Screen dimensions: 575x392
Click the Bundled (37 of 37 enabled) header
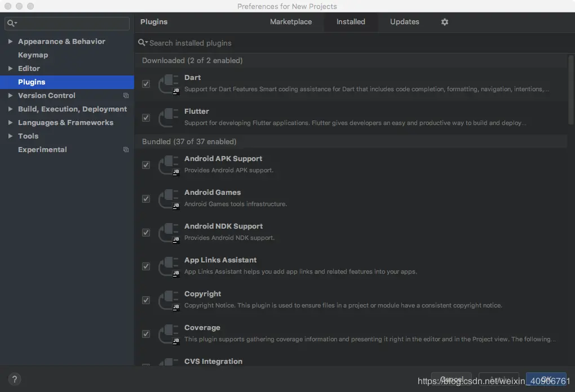(x=351, y=142)
